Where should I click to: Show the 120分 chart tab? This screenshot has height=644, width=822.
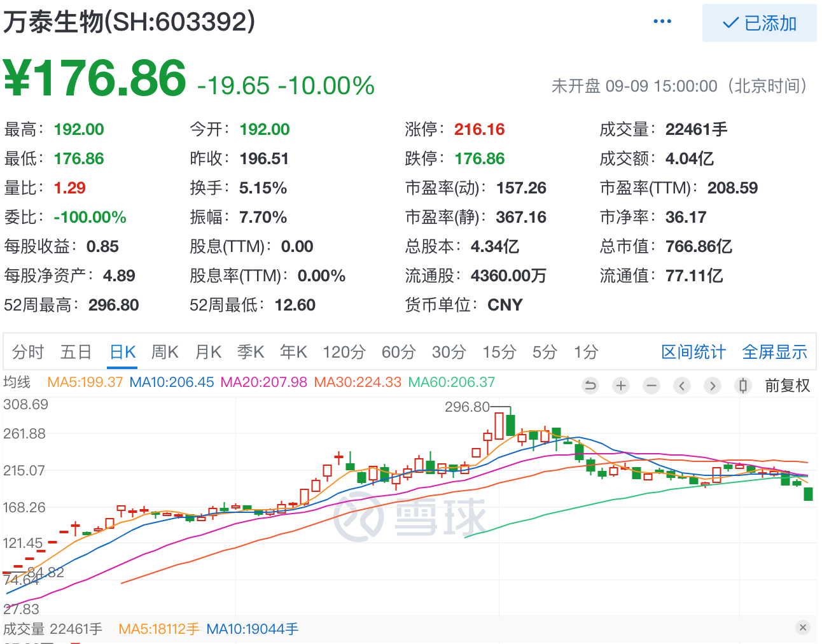(x=344, y=352)
